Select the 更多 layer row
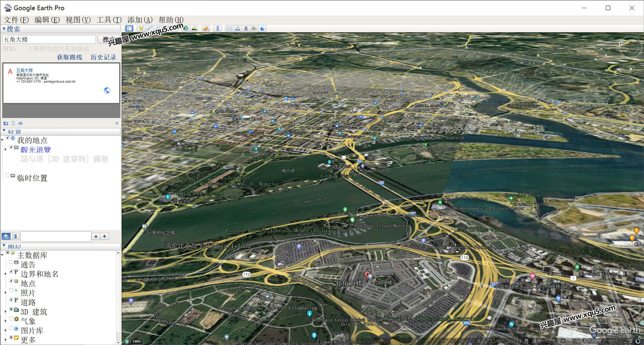Image resolution: width=644 pixels, height=345 pixels. pos(28,340)
